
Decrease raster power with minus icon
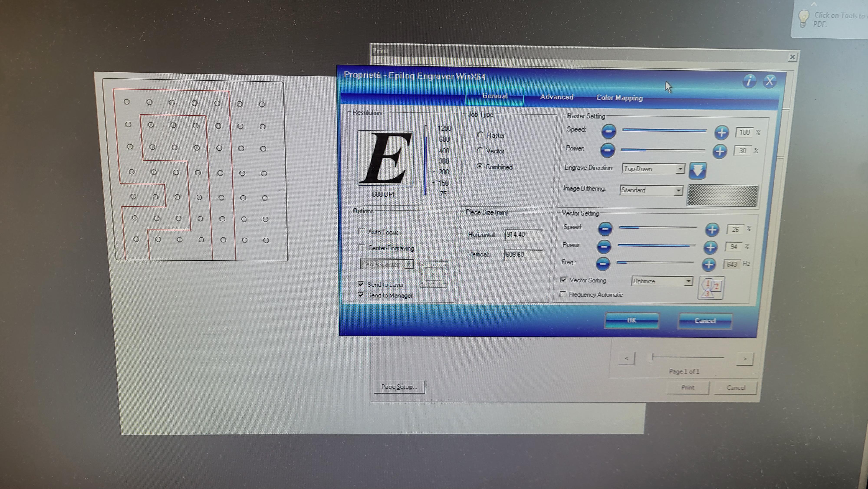pos(607,150)
